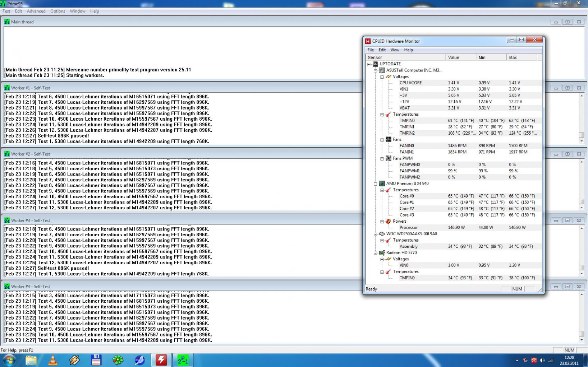Open Windows Explorer from the taskbar
Screen dimensions: 588x367
(31, 360)
